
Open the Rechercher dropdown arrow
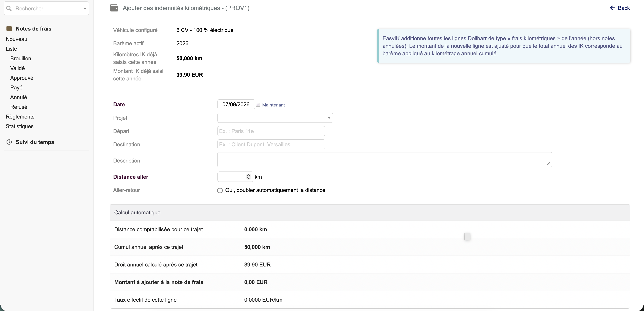[x=85, y=8]
